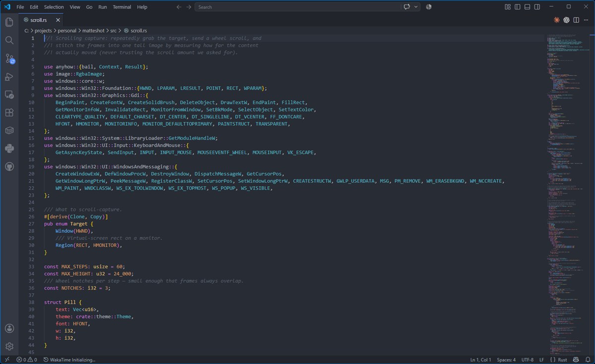Open the Run and Debug view
The width and height of the screenshot is (595, 364).
pos(9,77)
